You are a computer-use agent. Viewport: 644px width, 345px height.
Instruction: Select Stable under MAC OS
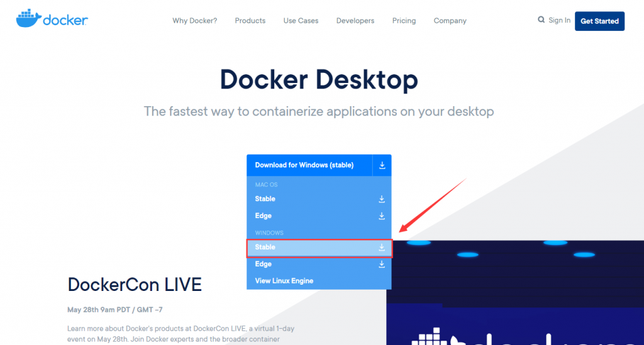[x=319, y=199]
